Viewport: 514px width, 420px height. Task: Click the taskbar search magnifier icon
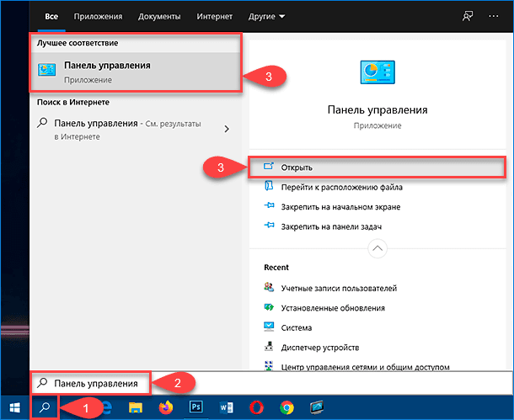(45, 407)
